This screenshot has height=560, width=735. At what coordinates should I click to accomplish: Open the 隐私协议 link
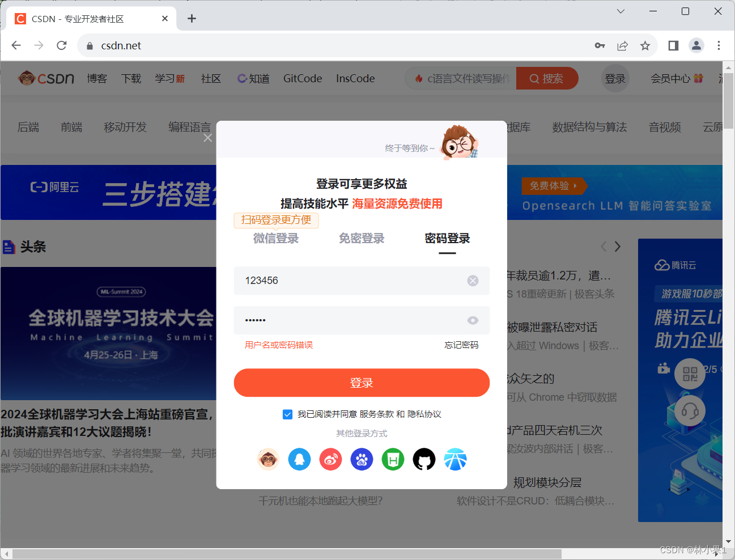point(424,414)
